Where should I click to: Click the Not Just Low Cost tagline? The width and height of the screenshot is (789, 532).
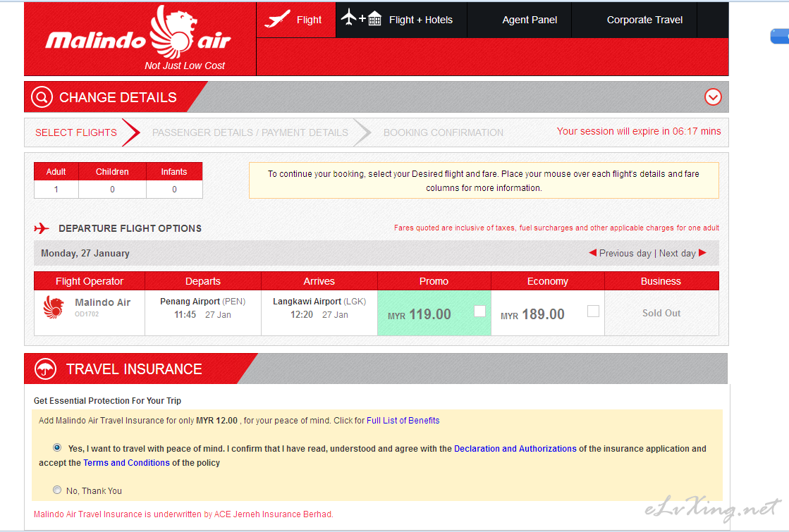coord(185,66)
